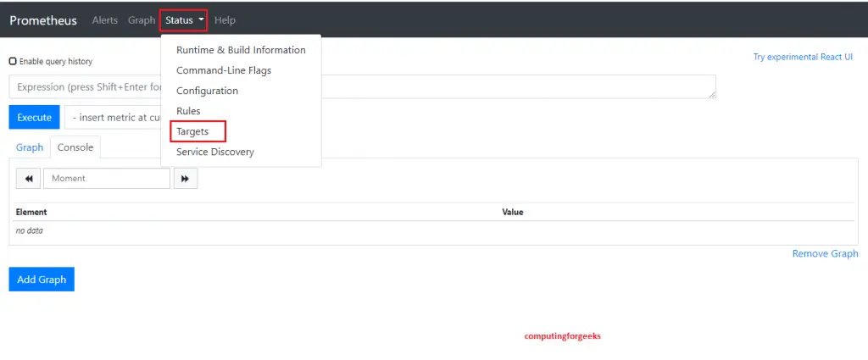Open Targets from Status menu
This screenshot has width=868, height=360.
click(x=192, y=131)
